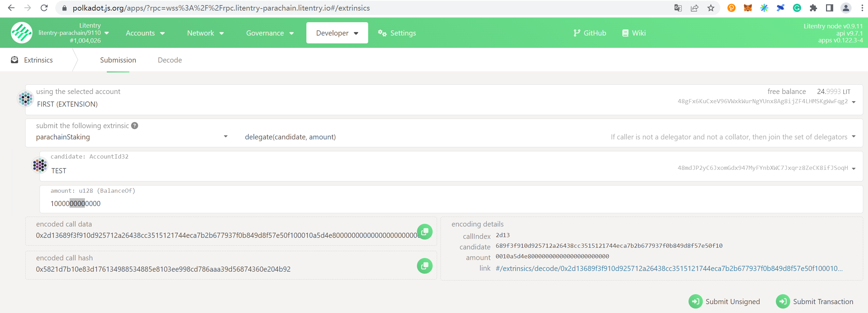Open the parachainStaking pallet dropdown
The height and width of the screenshot is (313, 868).
[226, 137]
